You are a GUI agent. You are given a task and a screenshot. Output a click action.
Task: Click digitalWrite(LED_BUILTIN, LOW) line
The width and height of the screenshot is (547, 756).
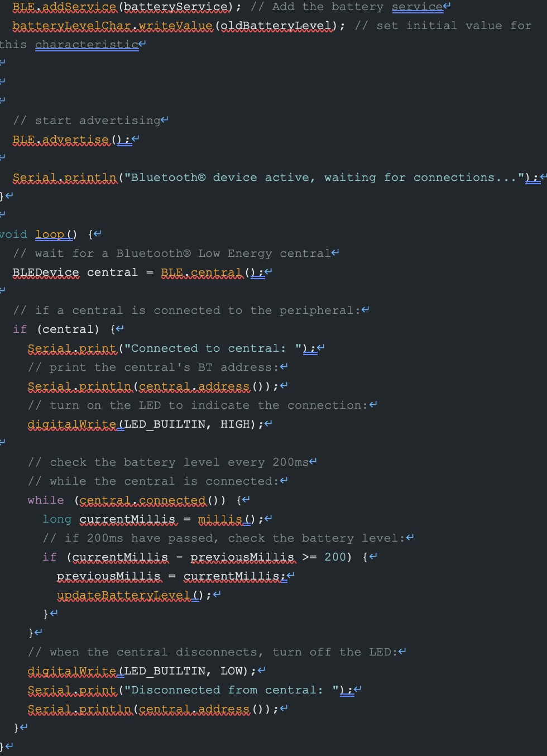click(x=142, y=671)
